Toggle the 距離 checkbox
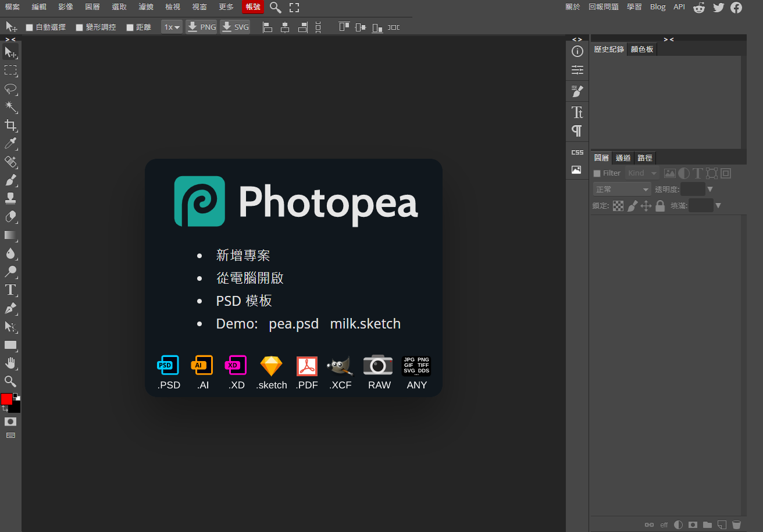 (130, 27)
